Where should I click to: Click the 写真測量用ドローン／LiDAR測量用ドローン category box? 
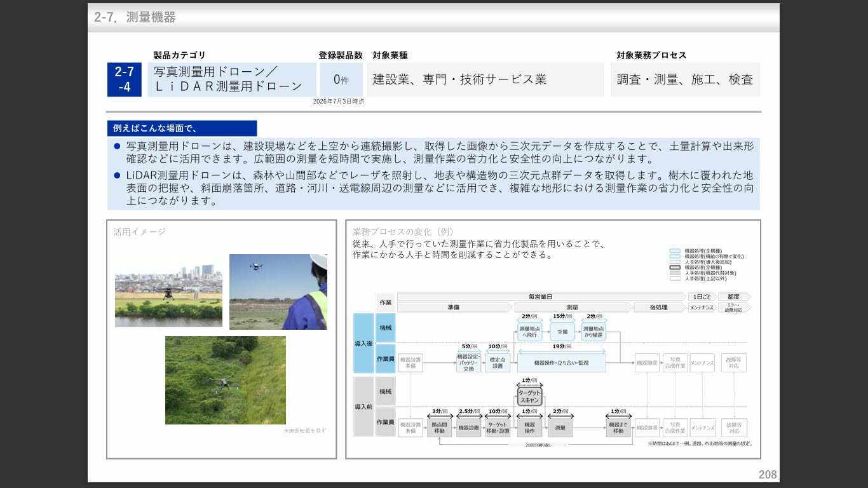pos(232,79)
